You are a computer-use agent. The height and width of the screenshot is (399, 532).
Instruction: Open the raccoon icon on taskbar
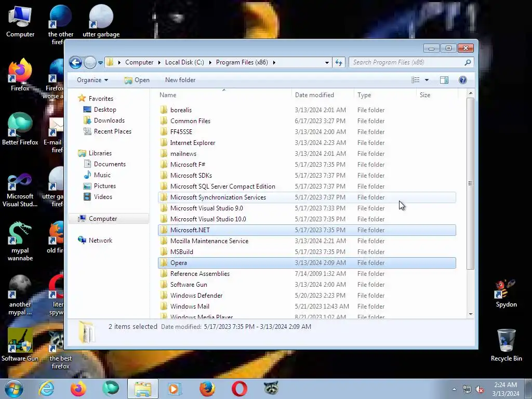point(271,389)
